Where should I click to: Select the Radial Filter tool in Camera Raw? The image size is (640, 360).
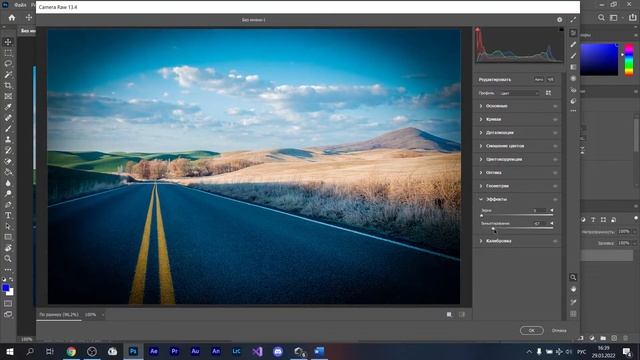[573, 78]
